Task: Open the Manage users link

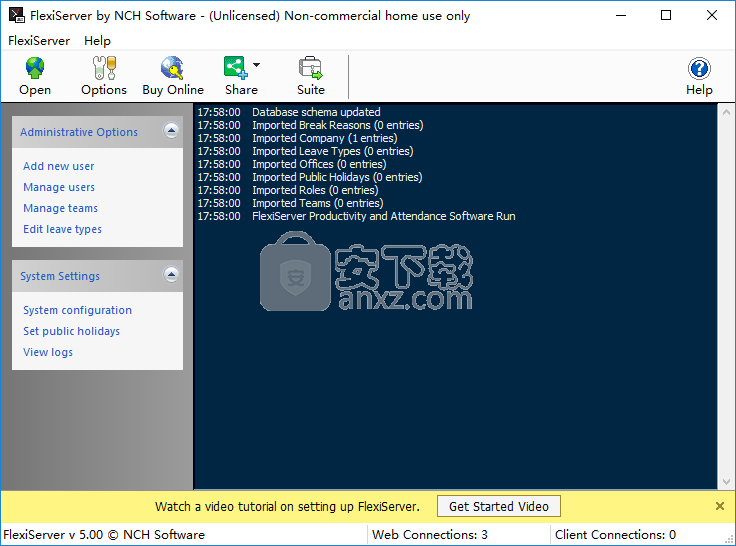Action: (x=59, y=187)
